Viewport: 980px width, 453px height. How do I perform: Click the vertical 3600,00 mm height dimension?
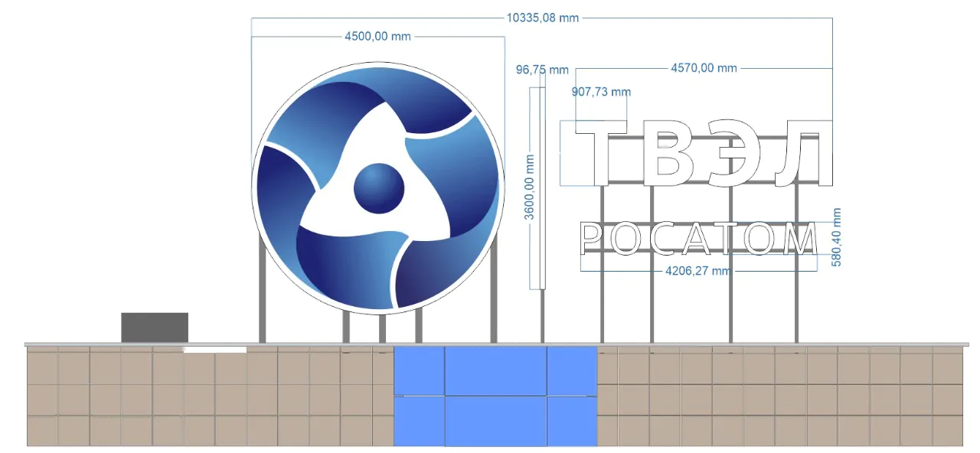tap(531, 187)
